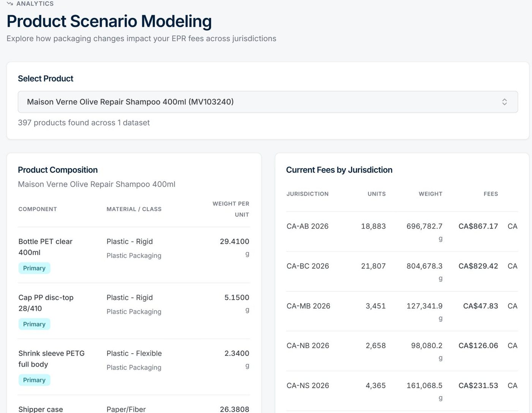This screenshot has height=413, width=532.
Task: Select the CA-MB 2026 jurisdiction row
Action: tap(402, 311)
